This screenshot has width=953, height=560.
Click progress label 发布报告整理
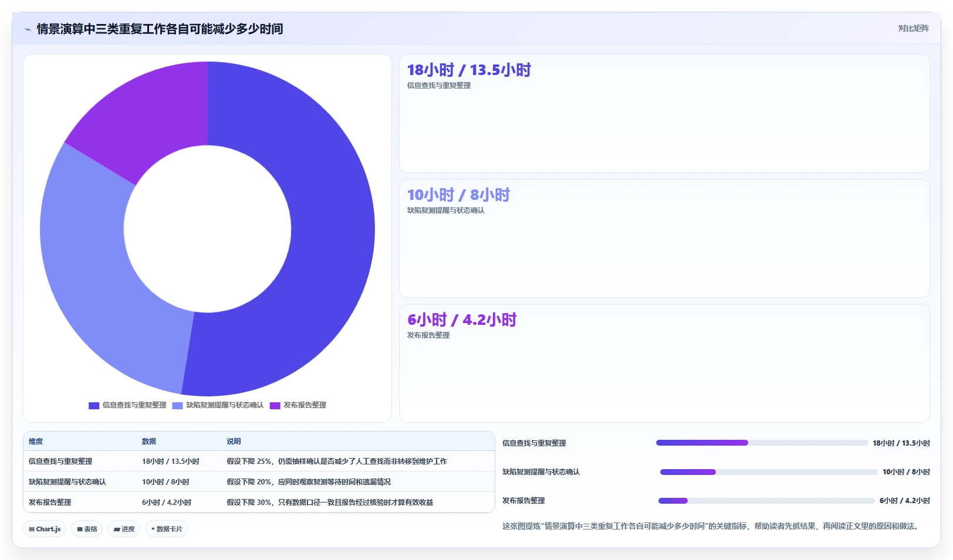523,501
